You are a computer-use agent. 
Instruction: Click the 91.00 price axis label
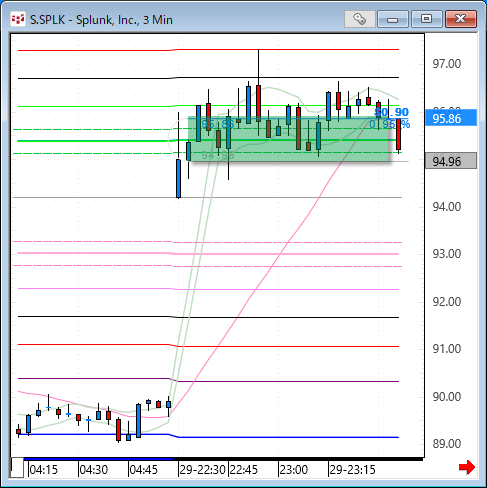click(x=447, y=349)
